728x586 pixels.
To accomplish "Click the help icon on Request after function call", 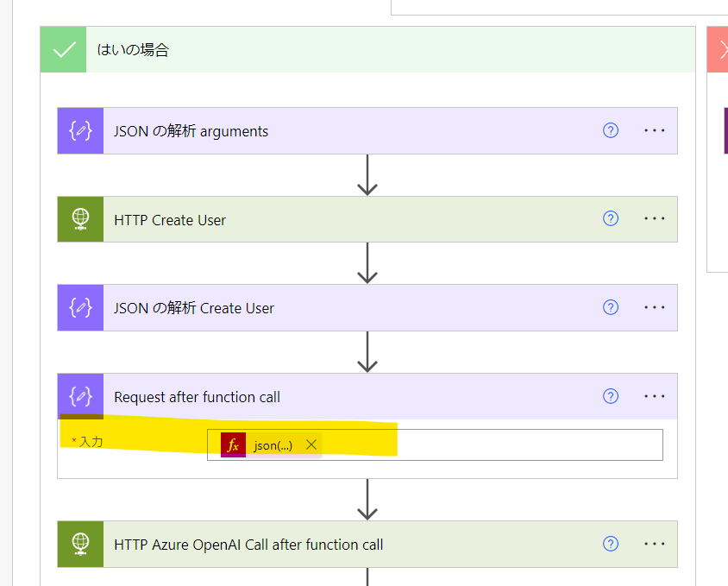I will pyautogui.click(x=611, y=396).
